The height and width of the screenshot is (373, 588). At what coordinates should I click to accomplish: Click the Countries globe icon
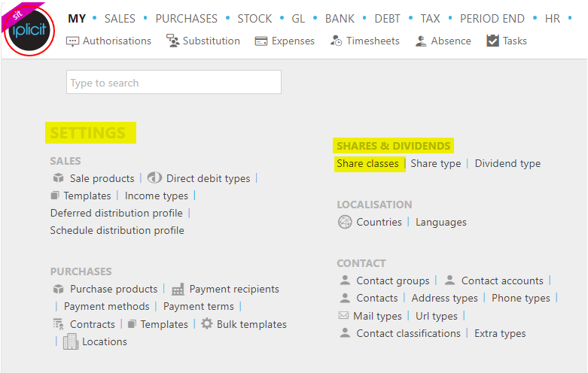point(345,222)
